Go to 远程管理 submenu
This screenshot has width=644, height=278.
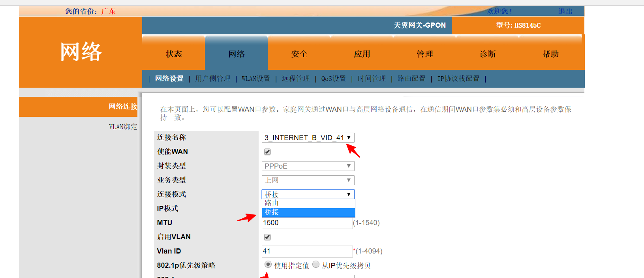coord(296,79)
